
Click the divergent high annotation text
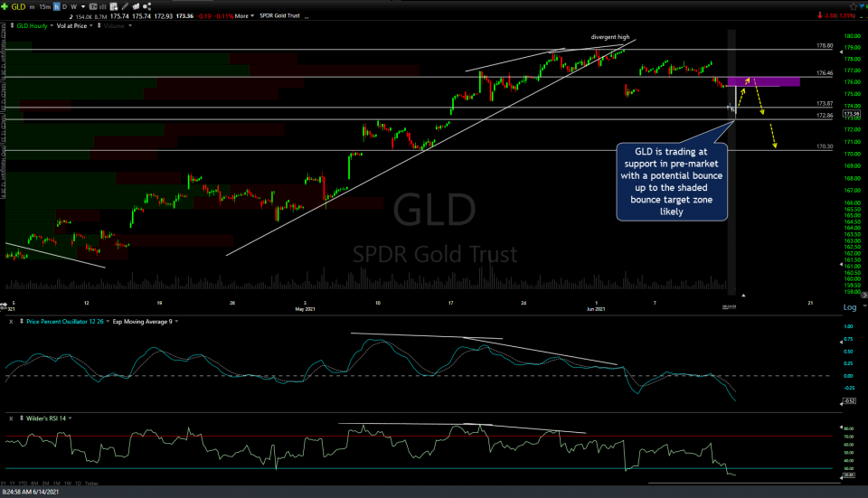[610, 37]
